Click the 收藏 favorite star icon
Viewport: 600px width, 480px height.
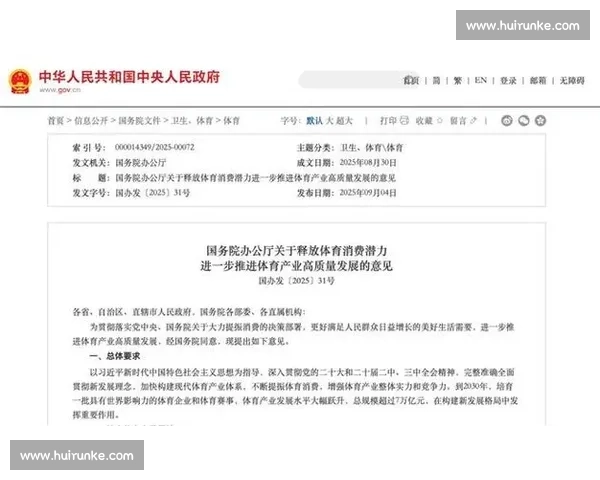(440, 121)
